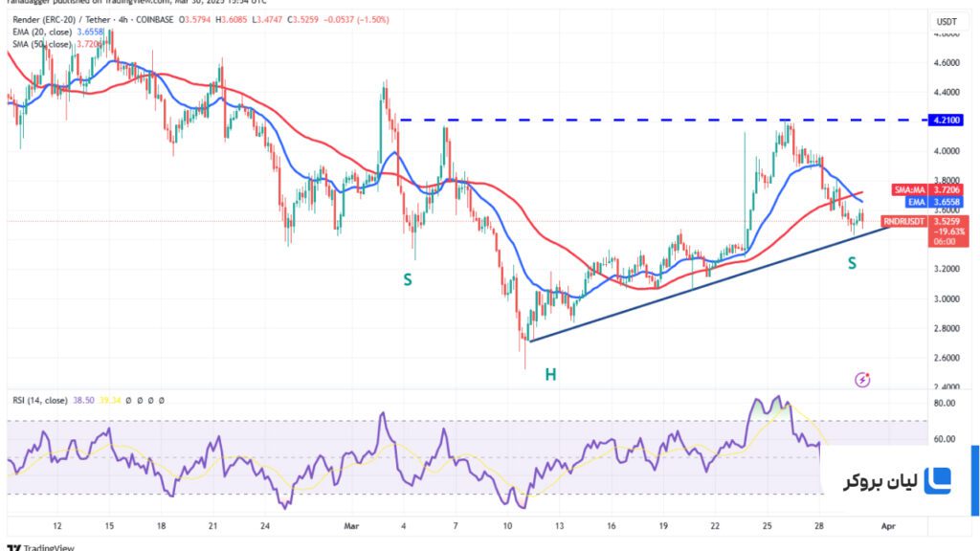This screenshot has width=980, height=551.
Task: Click the 3.0000 price axis label
Action: point(947,298)
